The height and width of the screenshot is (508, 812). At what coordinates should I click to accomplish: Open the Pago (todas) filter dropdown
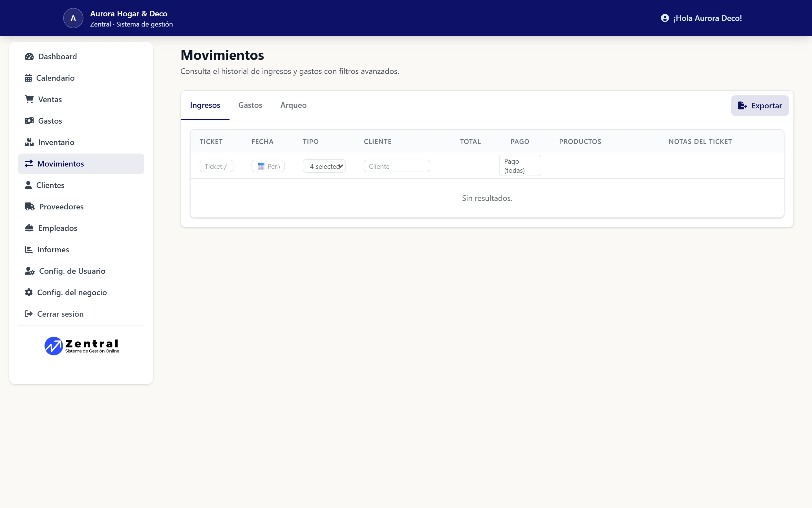(520, 166)
